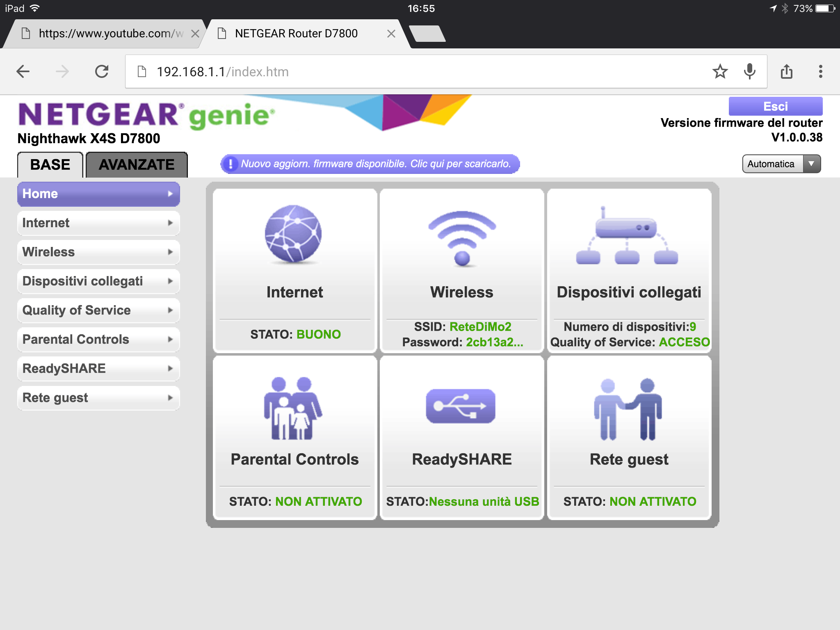Click the browser forward arrow
The height and width of the screenshot is (630, 840).
62,71
